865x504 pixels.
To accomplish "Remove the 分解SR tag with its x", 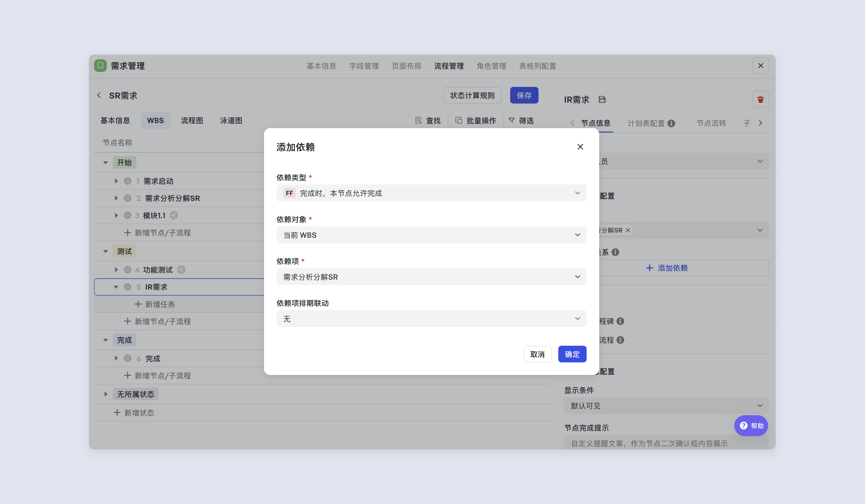I will tap(628, 230).
